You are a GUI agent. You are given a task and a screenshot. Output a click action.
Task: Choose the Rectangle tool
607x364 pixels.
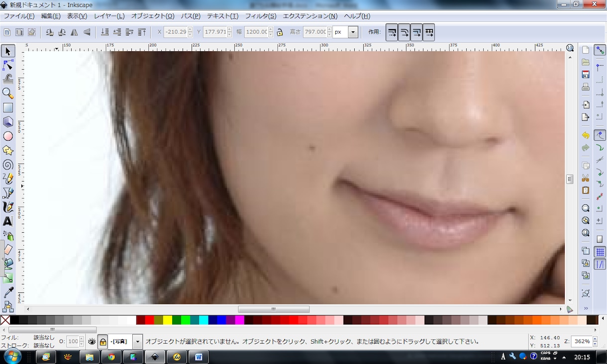point(8,107)
